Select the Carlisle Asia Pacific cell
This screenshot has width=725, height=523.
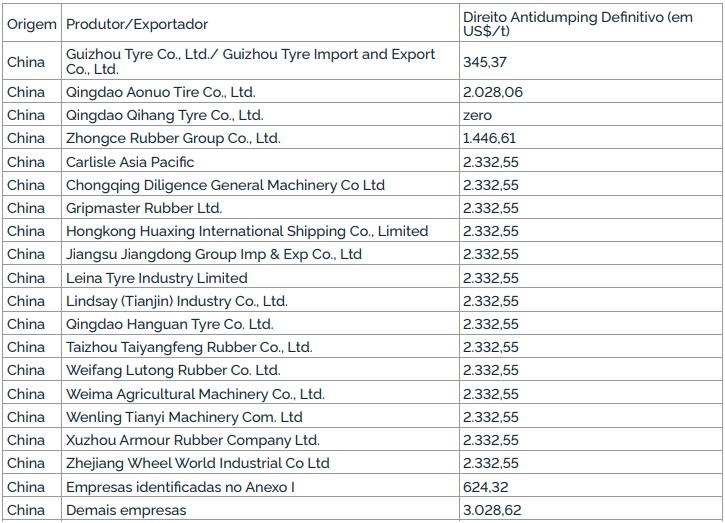130,161
